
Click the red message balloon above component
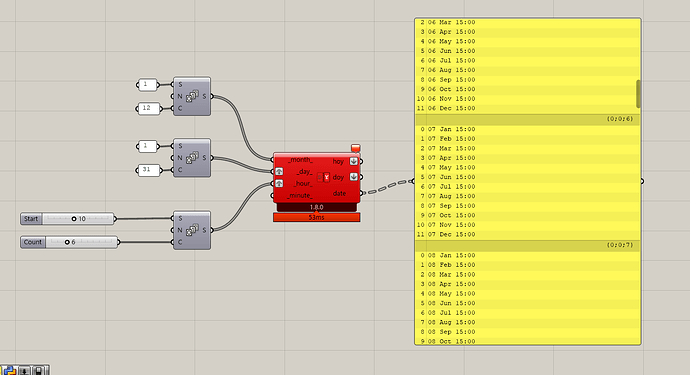tap(356, 148)
